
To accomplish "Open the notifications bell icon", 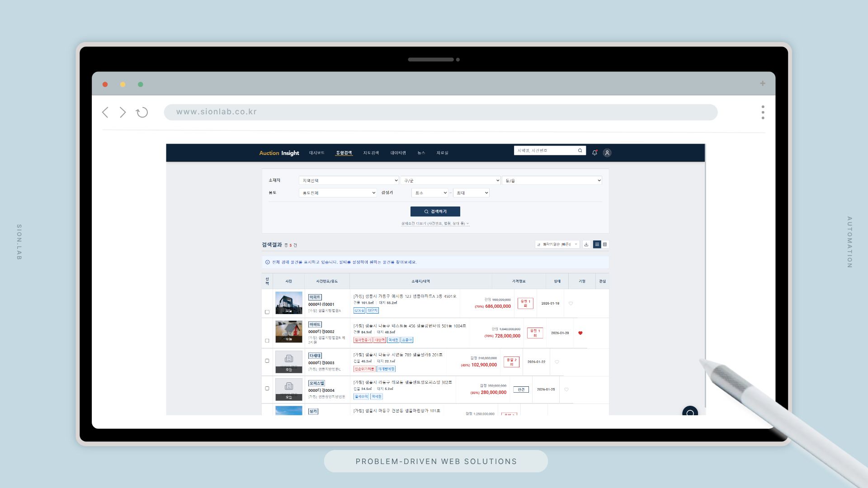I will (594, 153).
